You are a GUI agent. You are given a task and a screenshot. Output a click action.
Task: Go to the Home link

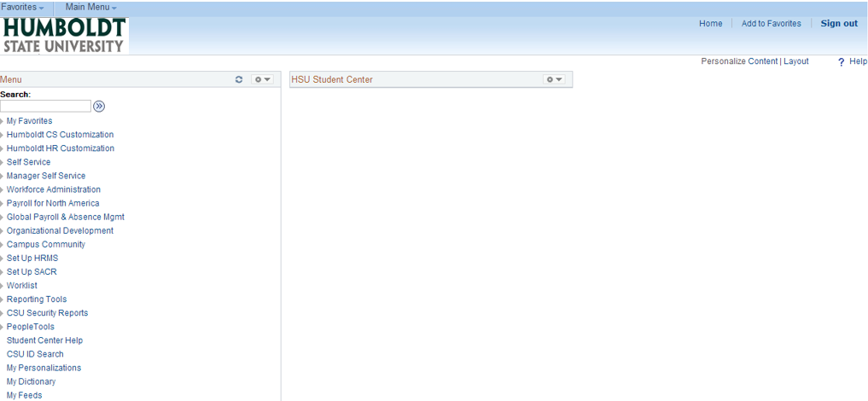pos(710,23)
